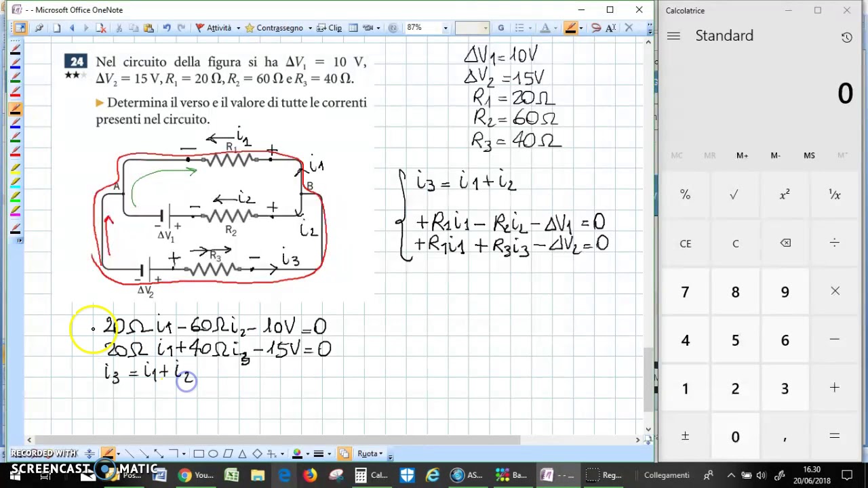The image size is (868, 488).
Task: Click the Undo arrow in OneNote toolbar
Action: [x=167, y=28]
